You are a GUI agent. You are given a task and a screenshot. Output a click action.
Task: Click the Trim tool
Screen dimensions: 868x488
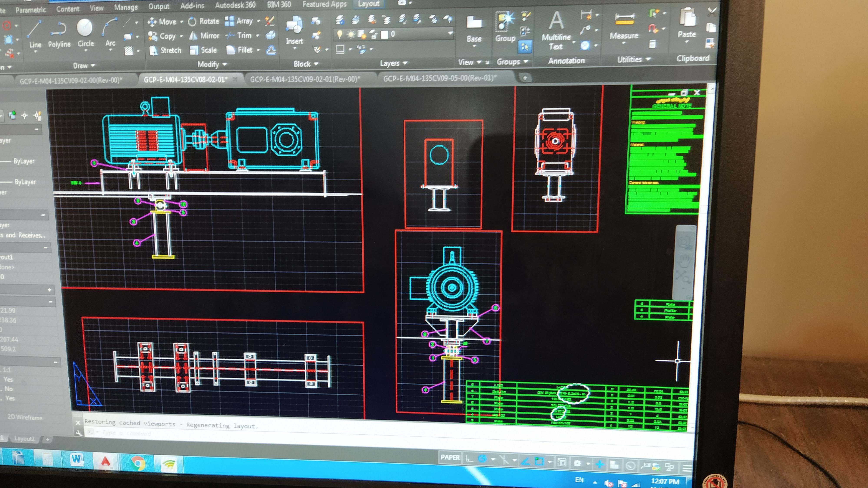pos(239,35)
